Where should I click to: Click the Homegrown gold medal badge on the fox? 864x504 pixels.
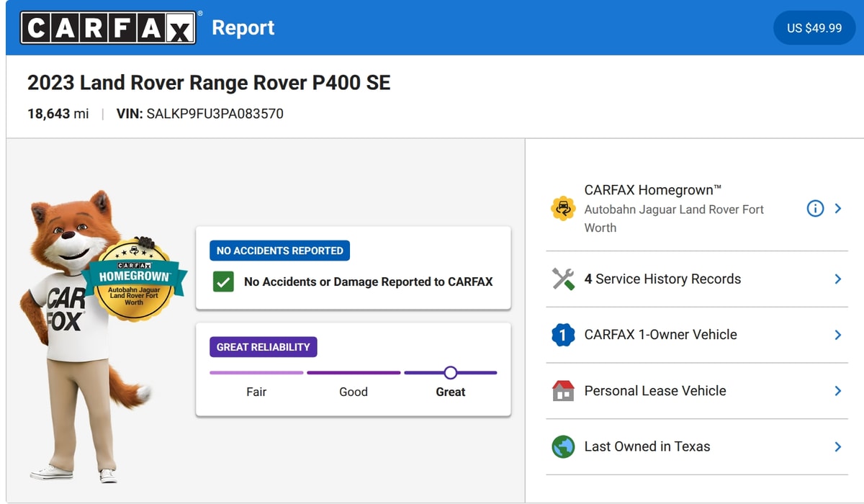click(x=135, y=279)
